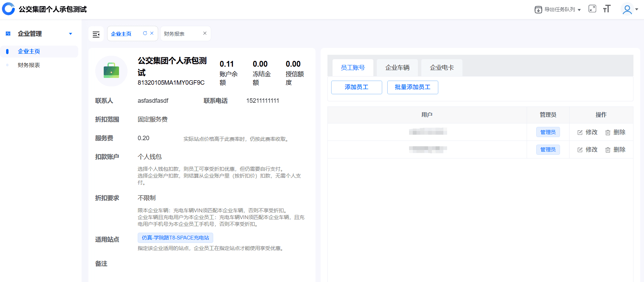Edit the first employee with 修改
The height and width of the screenshot is (282, 644).
(588, 132)
